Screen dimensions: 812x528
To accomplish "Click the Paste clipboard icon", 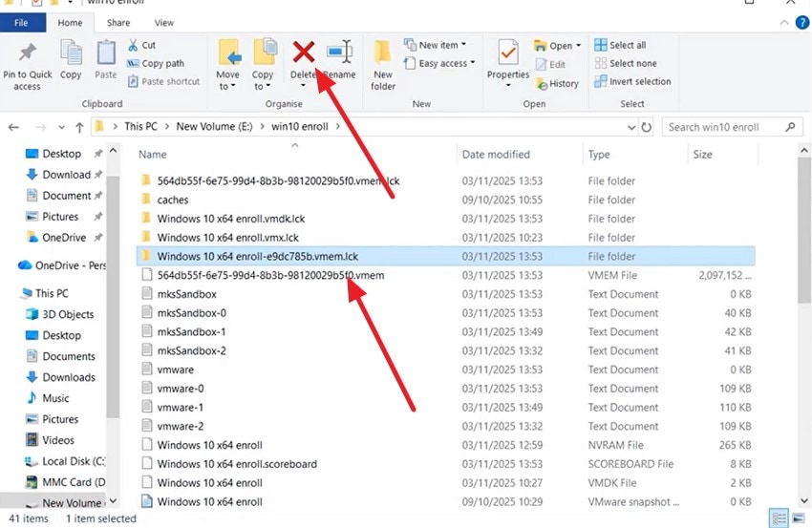I will (106, 53).
